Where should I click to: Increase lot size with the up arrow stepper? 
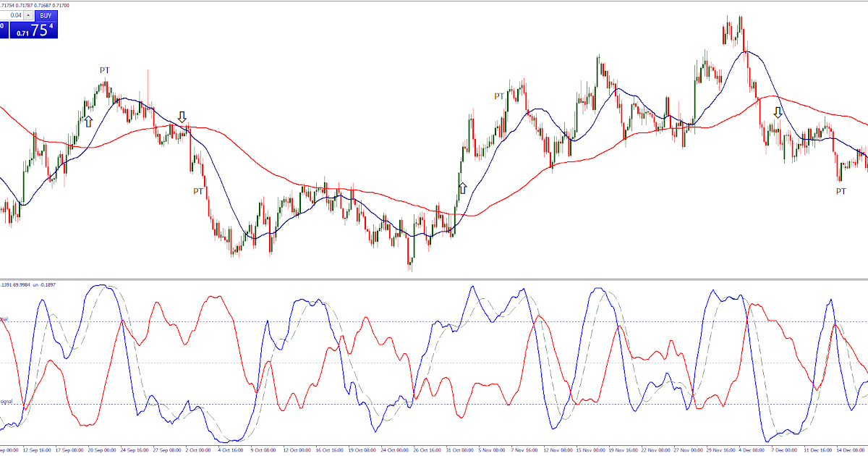(x=28, y=15)
